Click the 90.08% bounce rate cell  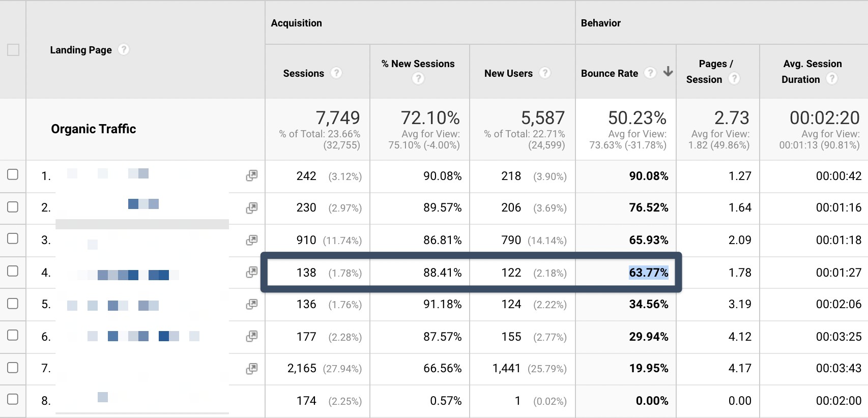pyautogui.click(x=649, y=176)
